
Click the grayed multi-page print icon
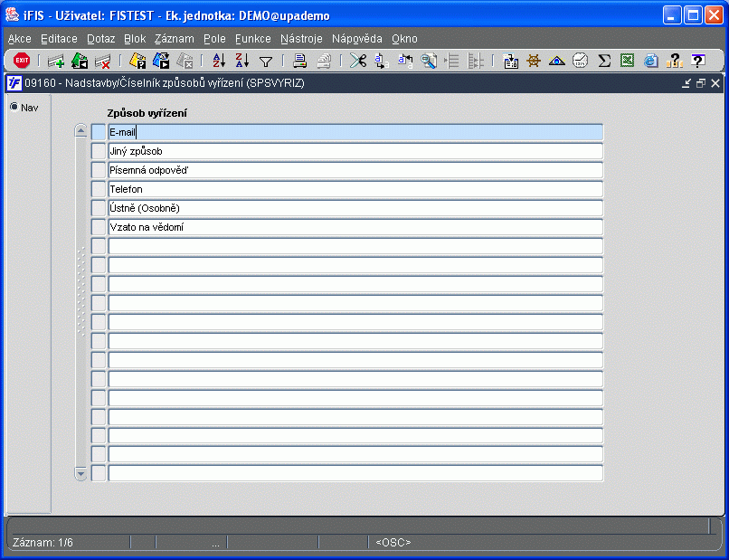(x=324, y=61)
